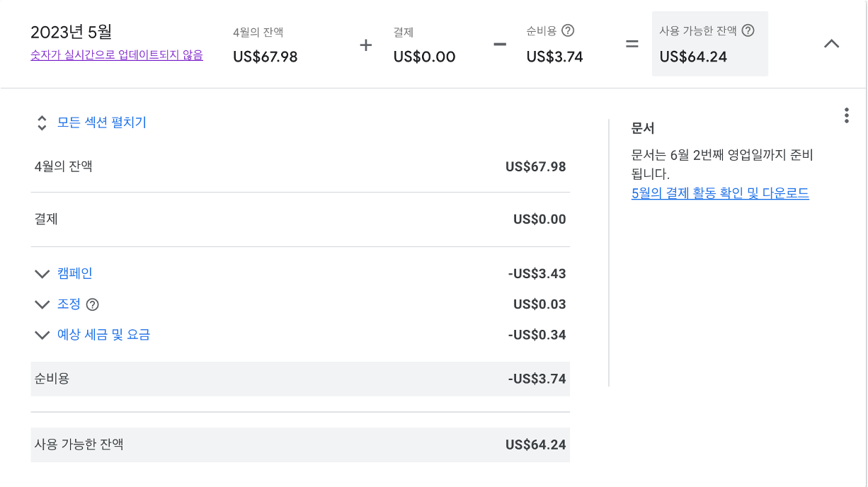
Task: Select the 2023년 5월 heading
Action: coord(72,32)
